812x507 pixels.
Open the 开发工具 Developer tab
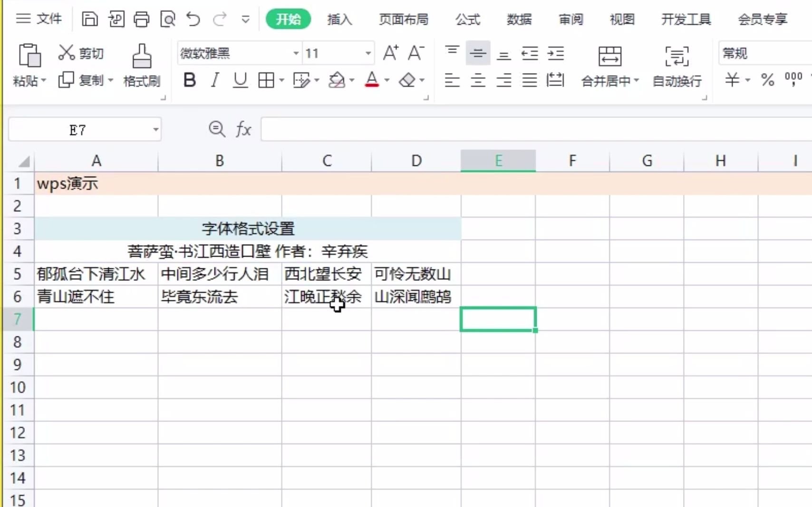686,19
